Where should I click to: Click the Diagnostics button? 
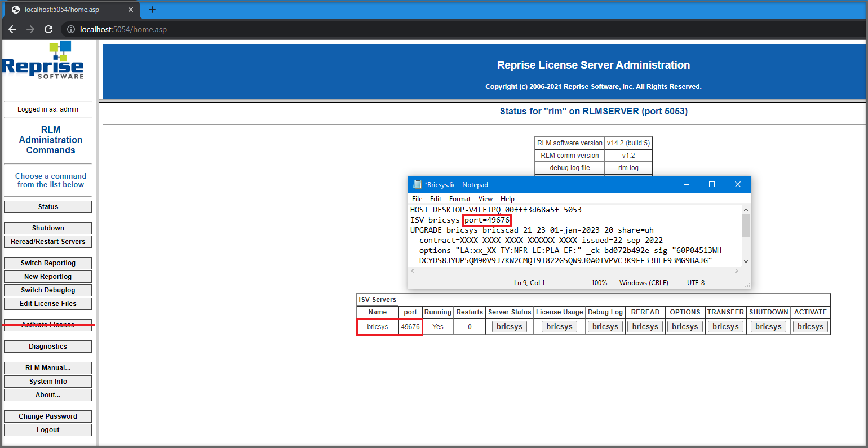(x=47, y=346)
